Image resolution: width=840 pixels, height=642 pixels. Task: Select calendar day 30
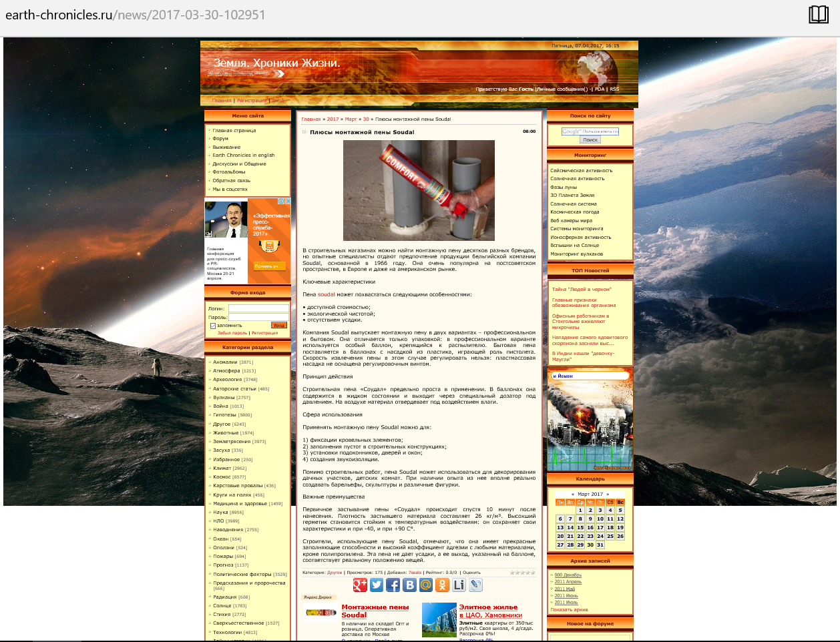(x=590, y=545)
